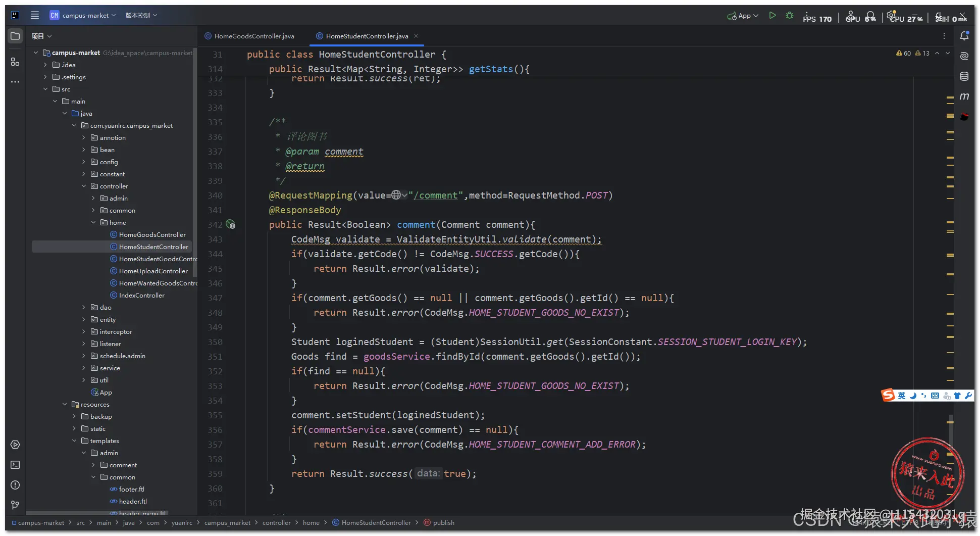This screenshot has height=536, width=980.
Task: Open the Maven tool window
Action: (x=964, y=96)
